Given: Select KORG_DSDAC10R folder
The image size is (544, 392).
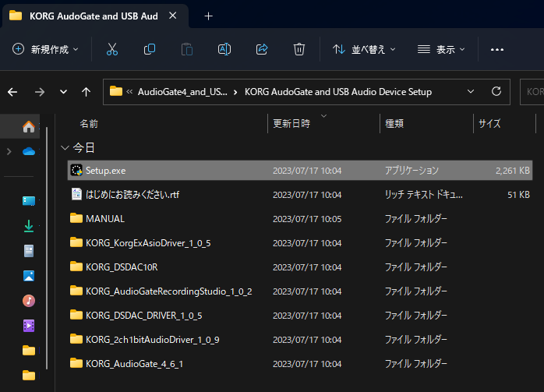Looking at the screenshot, I should [x=122, y=267].
